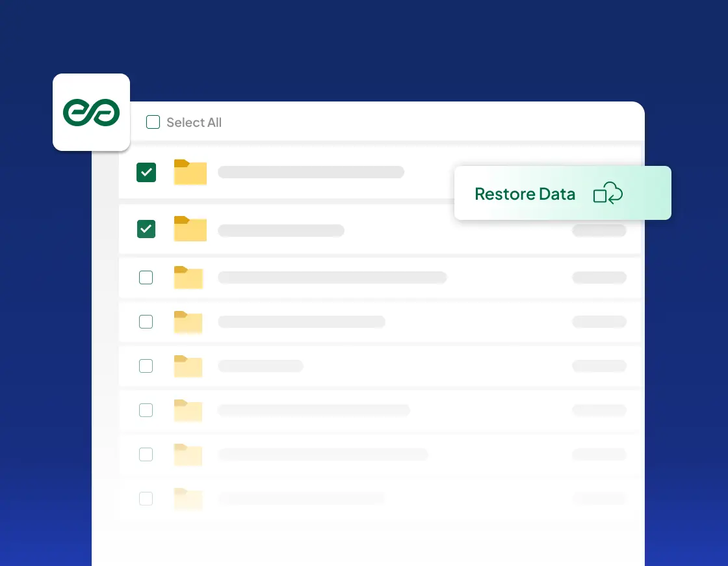Viewport: 728px width, 566px height.
Task: Open the faded seventh row folder icon
Action: [x=188, y=455]
